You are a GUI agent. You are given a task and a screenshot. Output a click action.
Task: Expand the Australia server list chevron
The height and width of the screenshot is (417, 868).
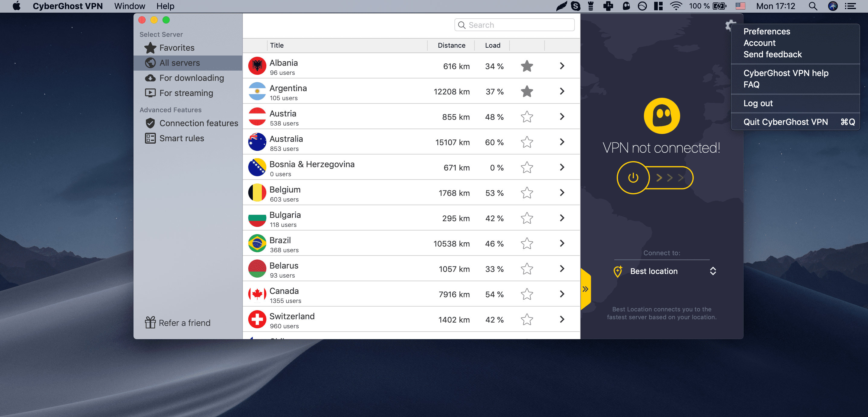562,142
